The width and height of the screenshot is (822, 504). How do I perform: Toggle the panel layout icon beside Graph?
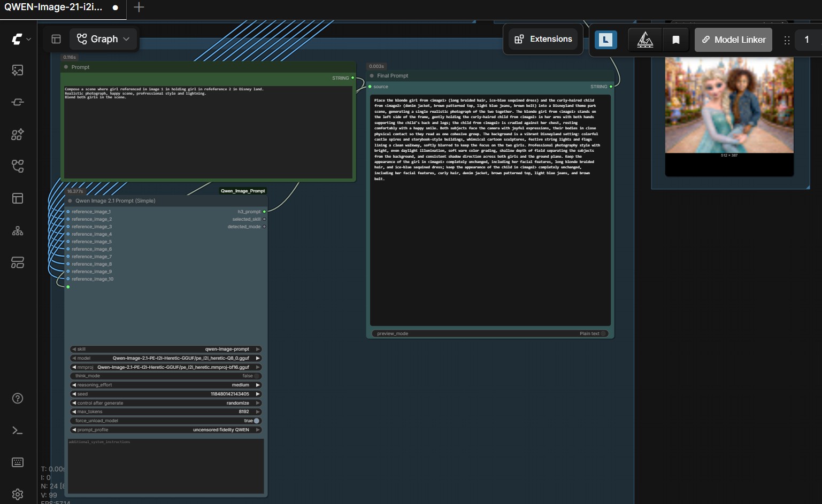[x=56, y=39]
